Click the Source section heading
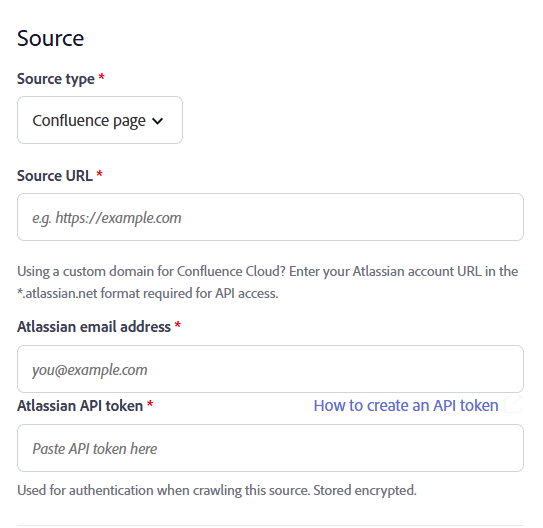The image size is (543, 528). (x=51, y=38)
